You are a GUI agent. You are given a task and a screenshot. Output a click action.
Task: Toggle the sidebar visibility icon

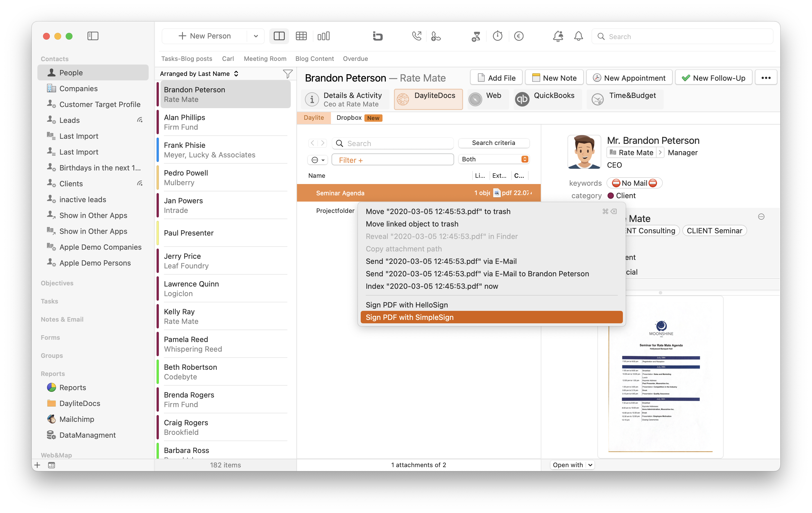(93, 36)
